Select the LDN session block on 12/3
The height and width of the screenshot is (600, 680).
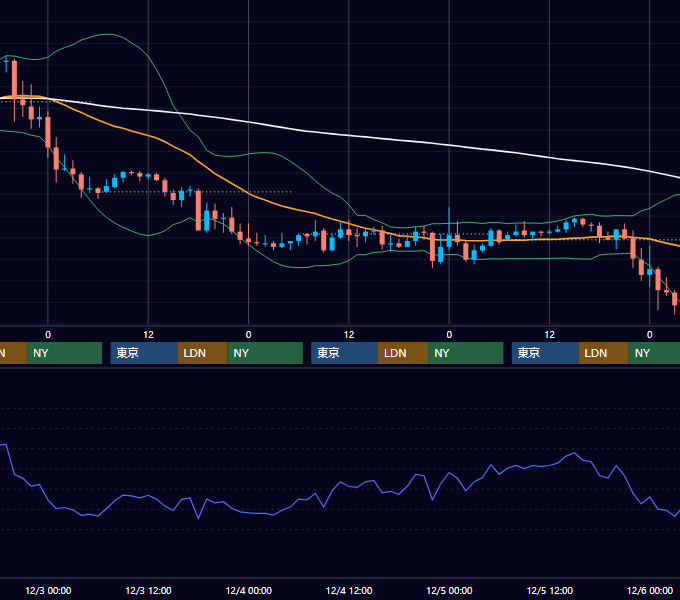point(203,353)
